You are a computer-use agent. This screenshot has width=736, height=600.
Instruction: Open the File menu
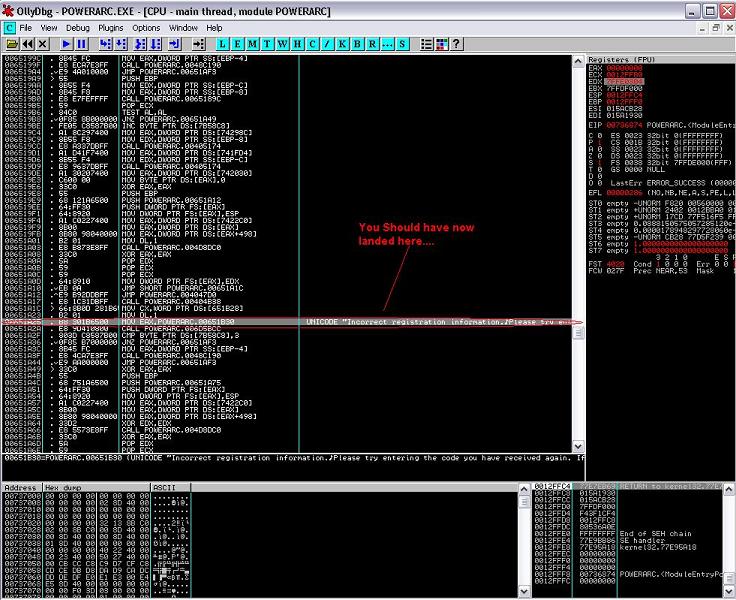click(x=26, y=28)
